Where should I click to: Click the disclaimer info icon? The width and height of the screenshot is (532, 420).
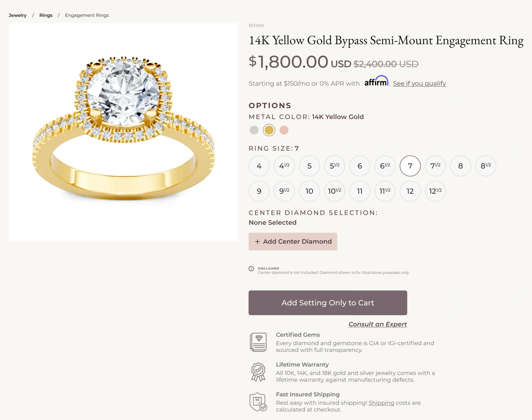(x=251, y=269)
